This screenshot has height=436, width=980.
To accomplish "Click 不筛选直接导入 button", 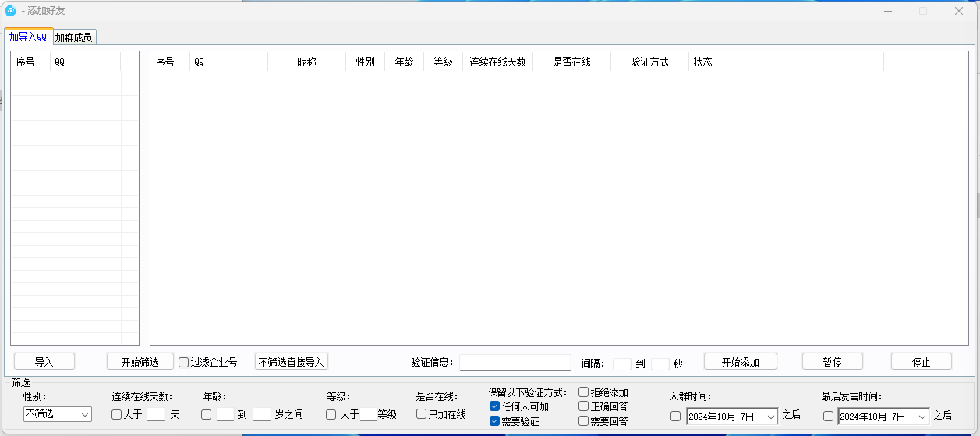I will 291,362.
